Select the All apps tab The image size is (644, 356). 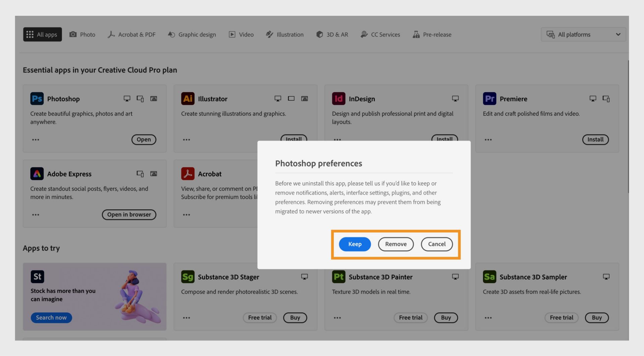coord(42,34)
